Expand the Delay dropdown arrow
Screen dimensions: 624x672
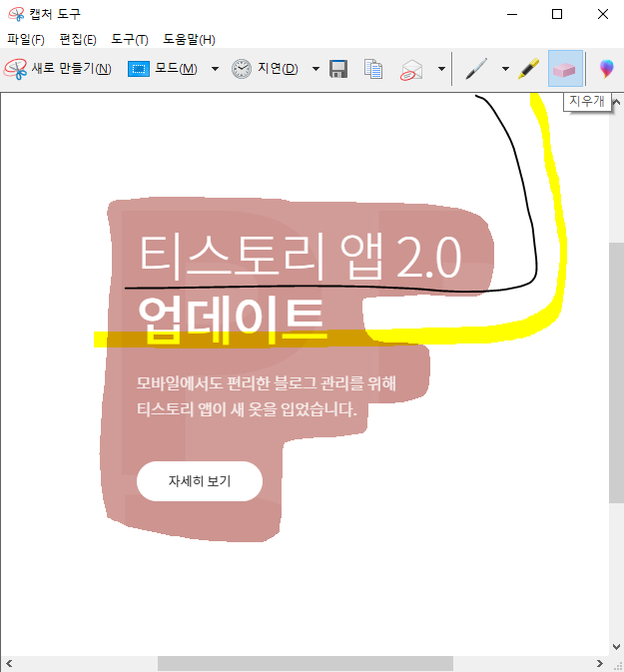(x=315, y=69)
